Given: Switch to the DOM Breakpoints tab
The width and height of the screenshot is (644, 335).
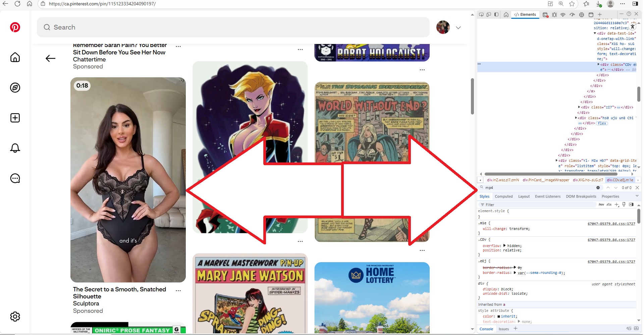Looking at the screenshot, I should point(581,196).
